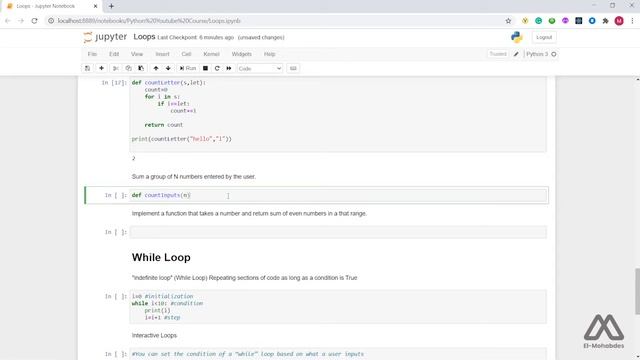The width and height of the screenshot is (640, 360).
Task: Click the Logout button
Action: point(544,37)
